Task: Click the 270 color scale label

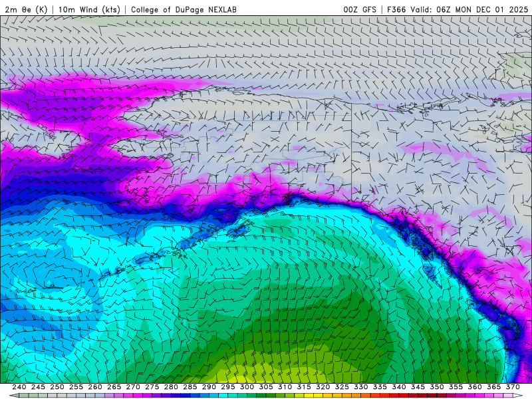Action: [x=133, y=387]
